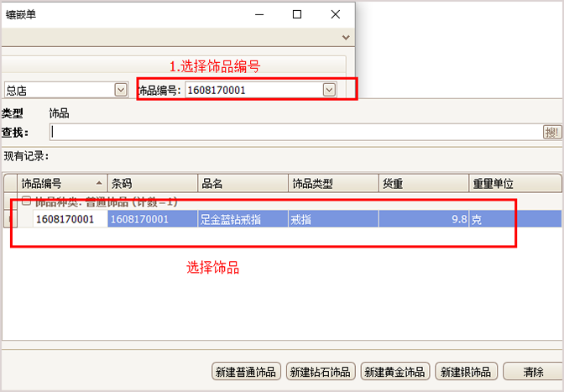Screen dimensions: 564x392
Task: Click the 饰品编号 text field value
Action: tap(254, 90)
